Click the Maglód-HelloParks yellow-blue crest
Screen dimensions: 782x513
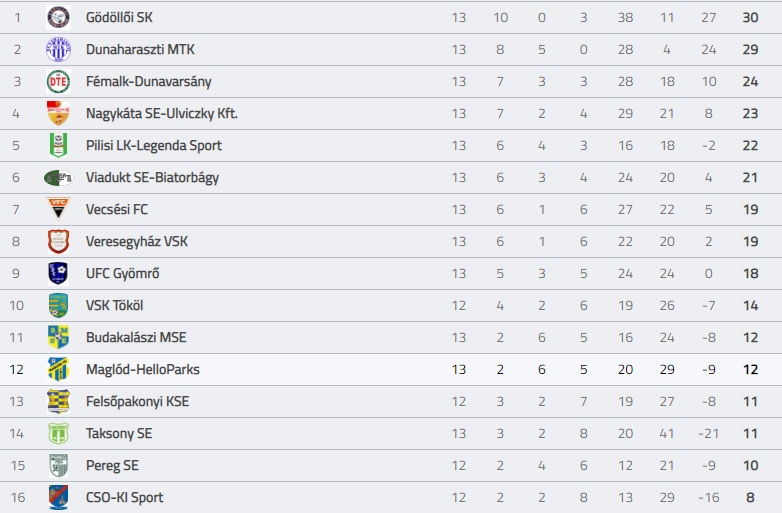pos(58,369)
